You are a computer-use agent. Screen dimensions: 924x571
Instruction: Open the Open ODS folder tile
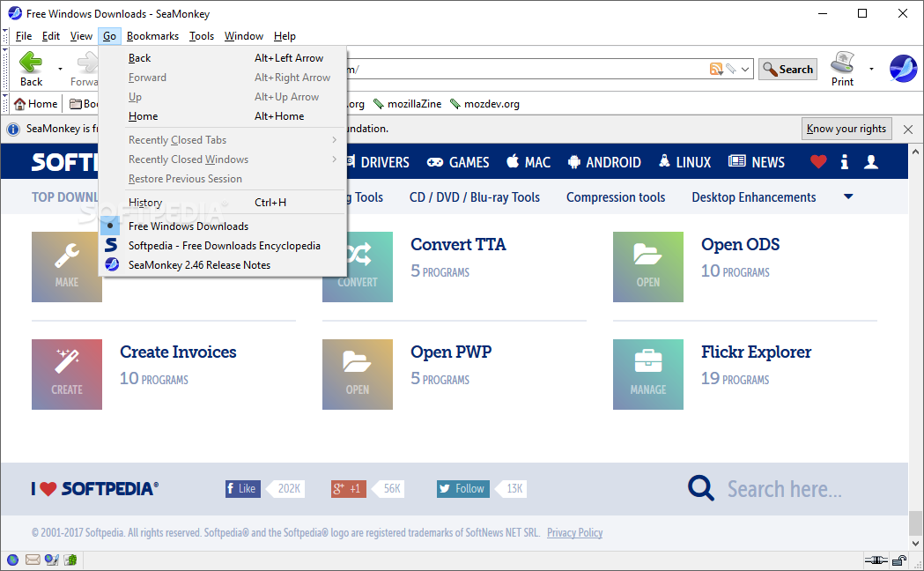point(648,267)
